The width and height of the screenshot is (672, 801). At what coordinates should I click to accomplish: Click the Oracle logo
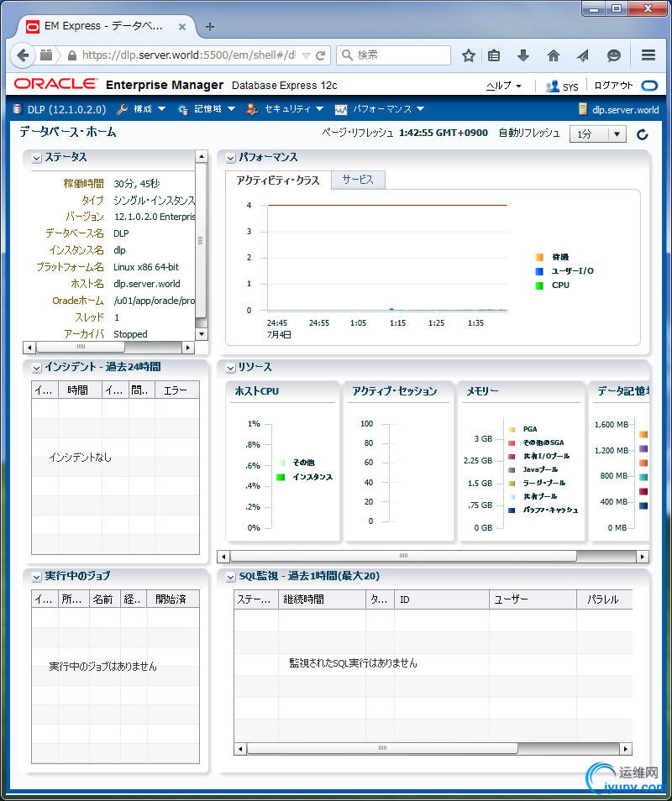point(55,84)
